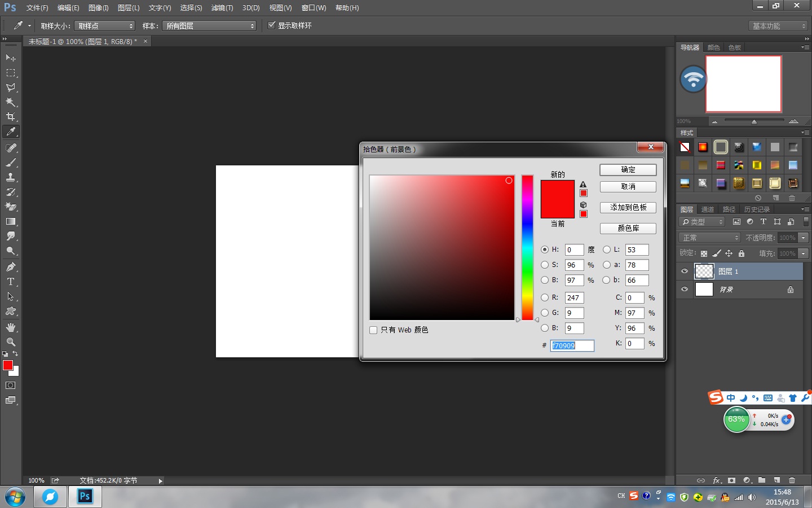The width and height of the screenshot is (812, 508).
Task: Create new group folder icon
Action: 762,480
